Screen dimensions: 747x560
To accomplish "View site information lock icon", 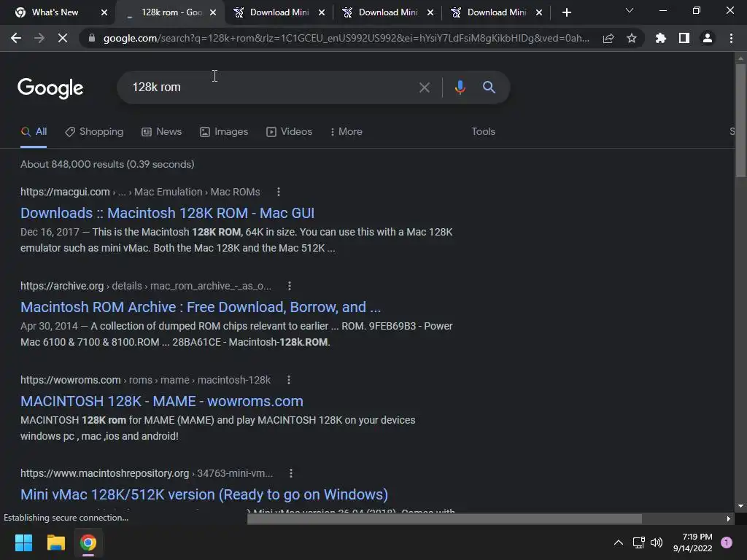I will [x=92, y=38].
